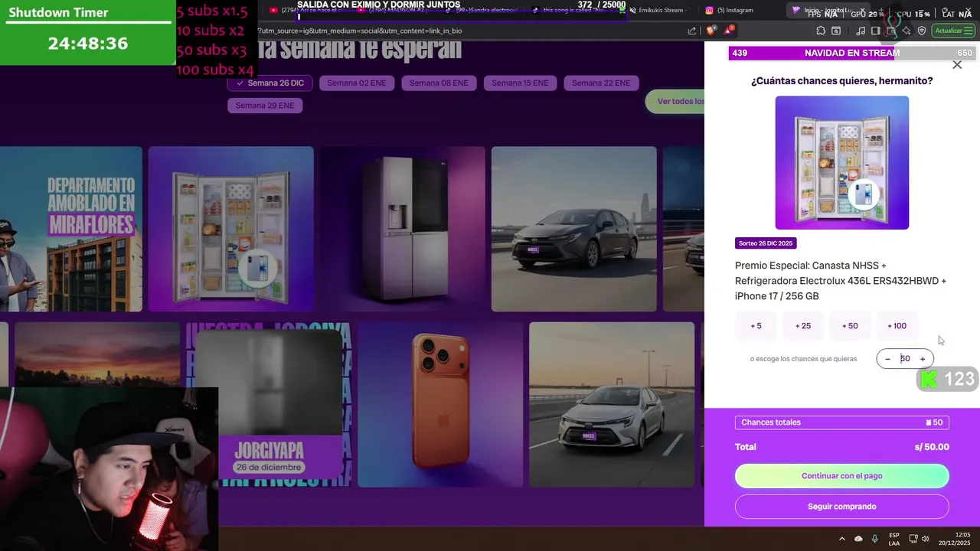Open the Brave VPN shield icon

(x=922, y=31)
